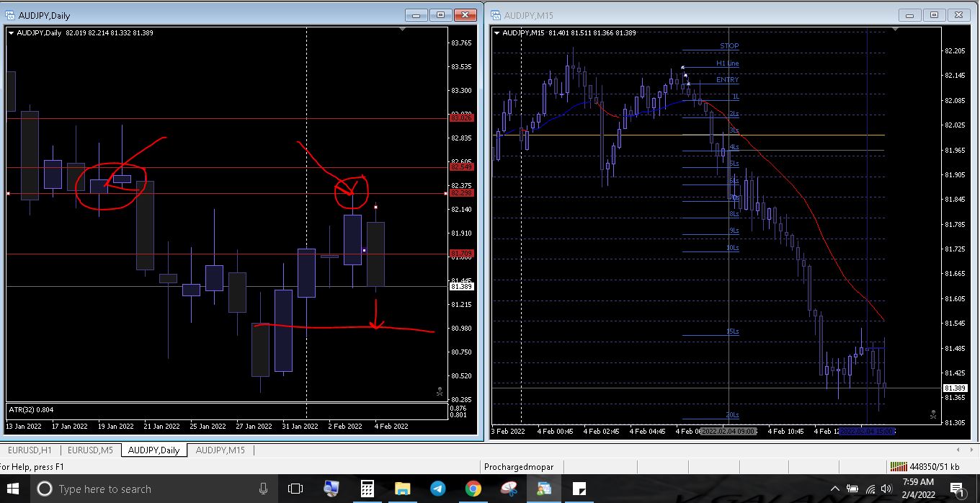Minimize the AUDJPY,Daily chart window
The image size is (980, 503).
pyautogui.click(x=415, y=14)
